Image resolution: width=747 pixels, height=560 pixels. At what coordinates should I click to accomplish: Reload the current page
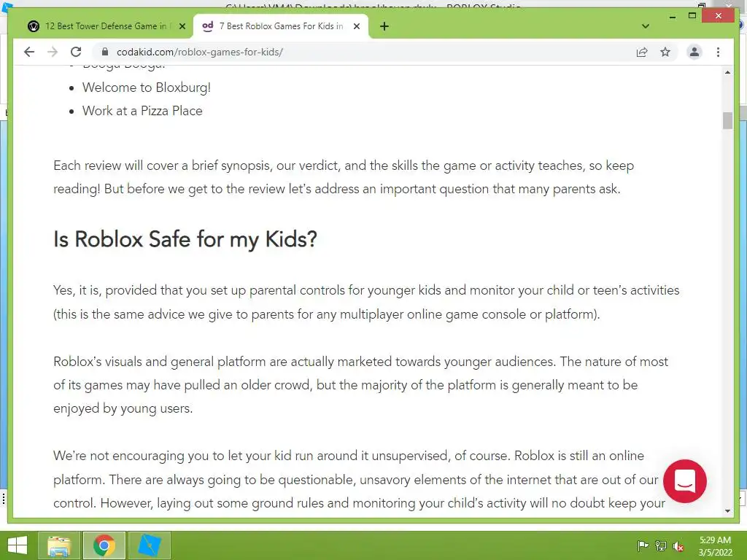pyautogui.click(x=76, y=52)
